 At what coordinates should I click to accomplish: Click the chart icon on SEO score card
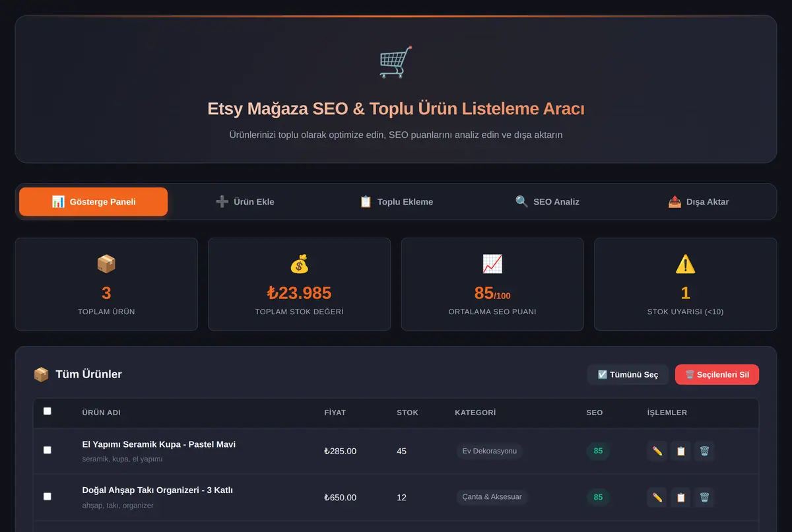[492, 264]
